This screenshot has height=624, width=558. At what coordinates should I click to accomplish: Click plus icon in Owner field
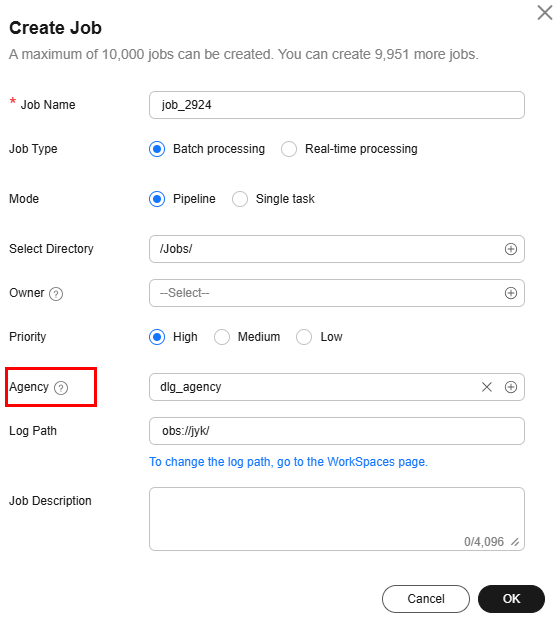[x=511, y=293]
